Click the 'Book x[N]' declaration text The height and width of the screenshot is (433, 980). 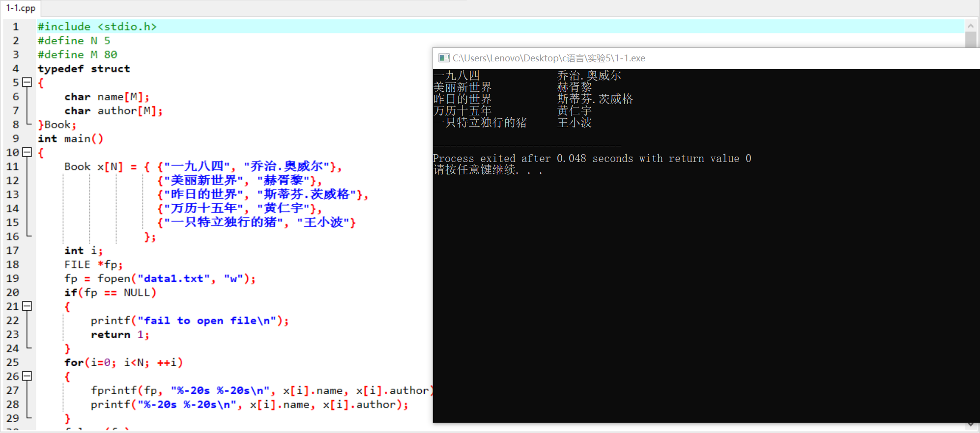(x=93, y=167)
